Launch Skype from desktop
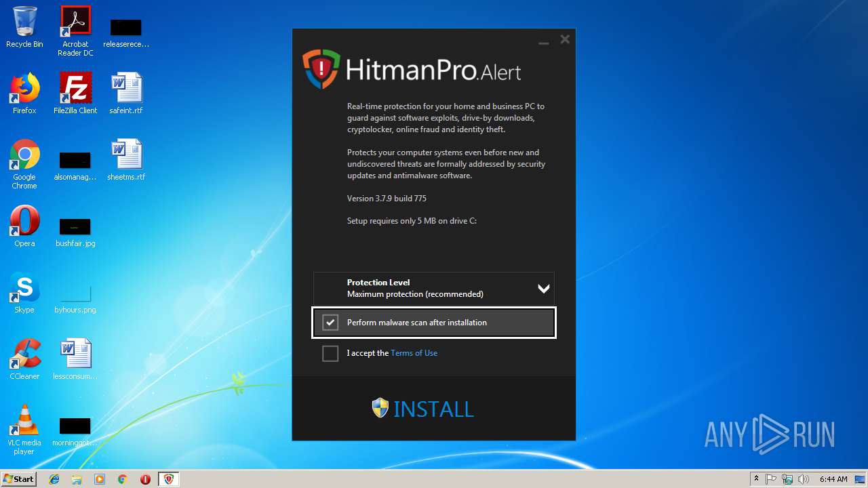This screenshot has width=868, height=488. tap(24, 293)
